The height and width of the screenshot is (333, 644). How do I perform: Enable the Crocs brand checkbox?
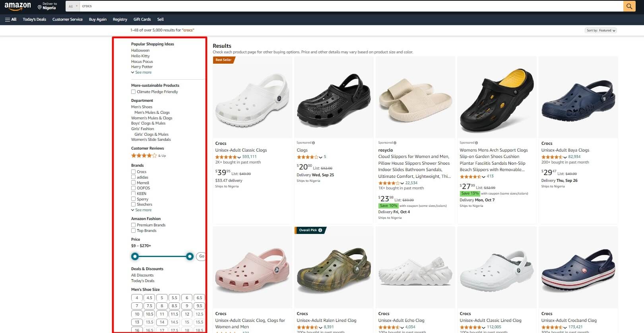pyautogui.click(x=134, y=172)
